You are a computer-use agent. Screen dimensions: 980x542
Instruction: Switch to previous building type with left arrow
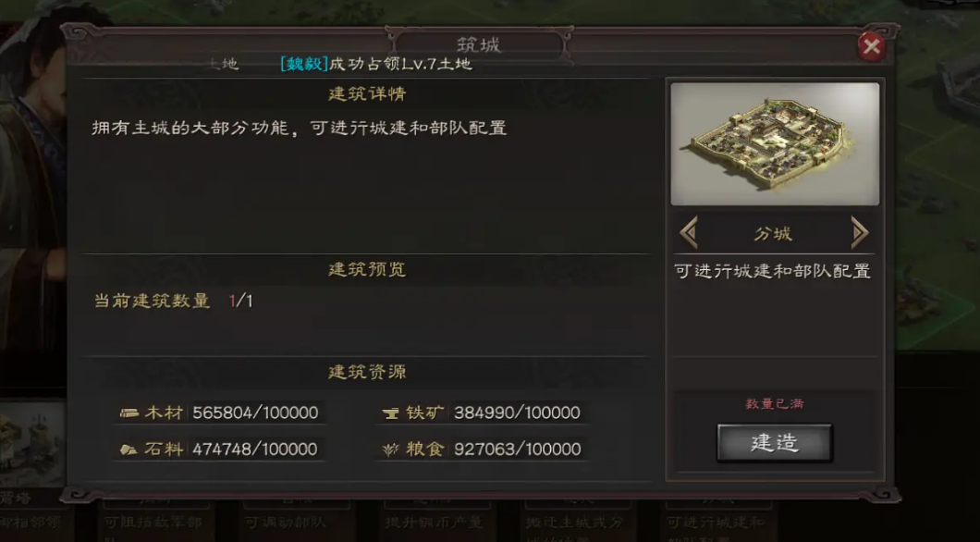click(x=690, y=233)
